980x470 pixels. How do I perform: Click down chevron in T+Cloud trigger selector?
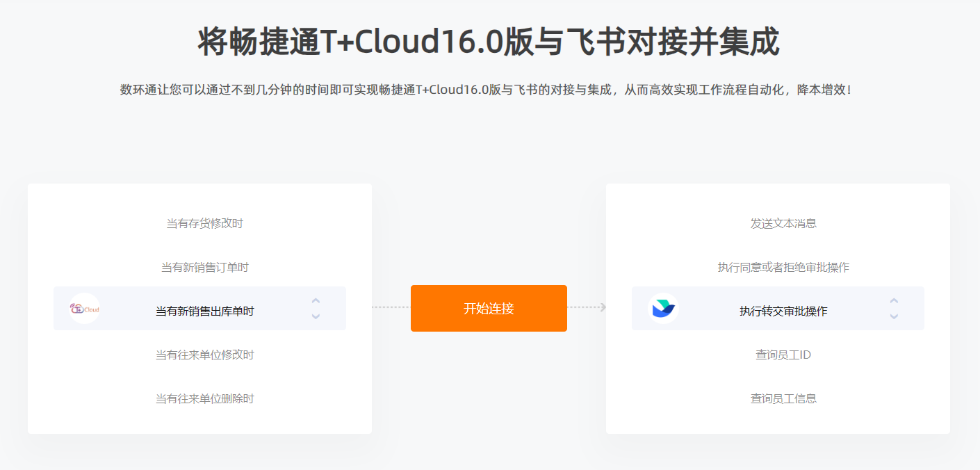[x=316, y=316]
